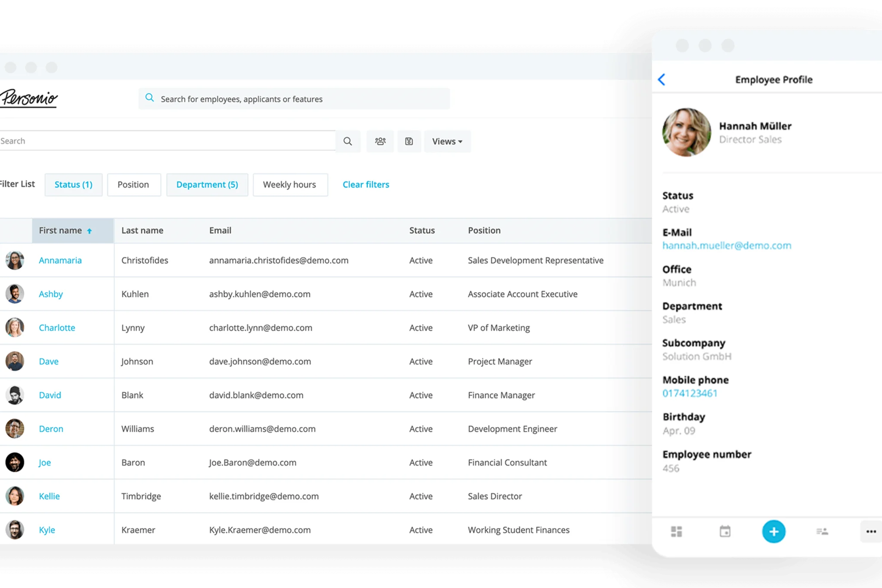Open the three-dots more menu

[871, 532]
